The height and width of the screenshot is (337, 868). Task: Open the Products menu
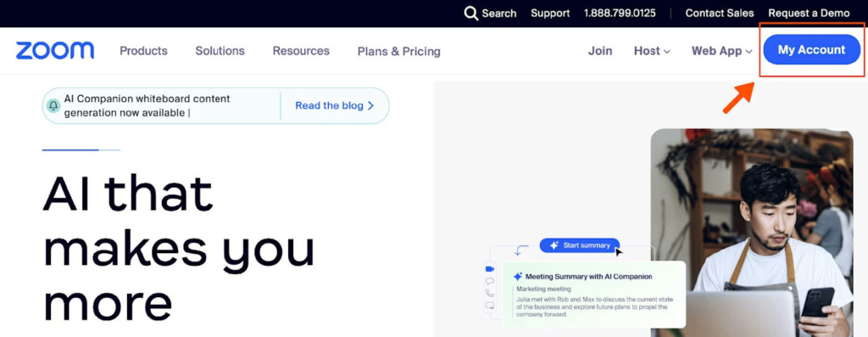coord(143,51)
